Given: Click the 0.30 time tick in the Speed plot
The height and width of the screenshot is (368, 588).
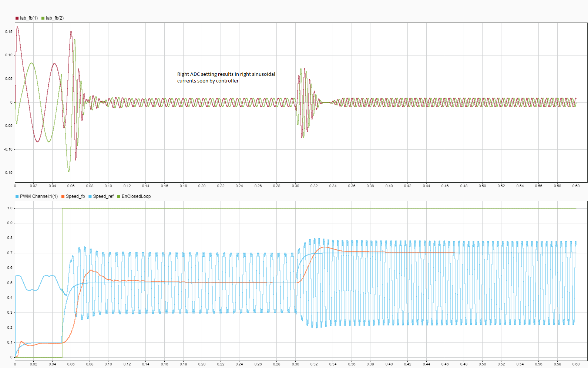Looking at the screenshot, I should pos(295,364).
